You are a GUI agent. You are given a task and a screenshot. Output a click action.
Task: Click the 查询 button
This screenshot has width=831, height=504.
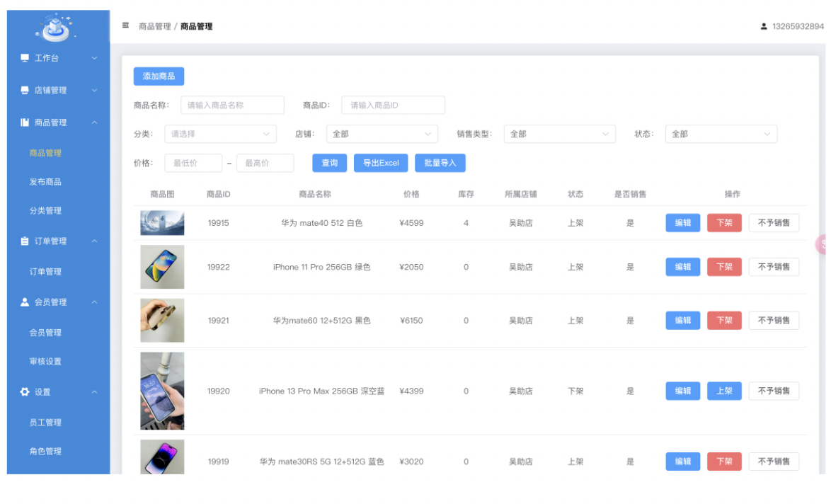330,163
